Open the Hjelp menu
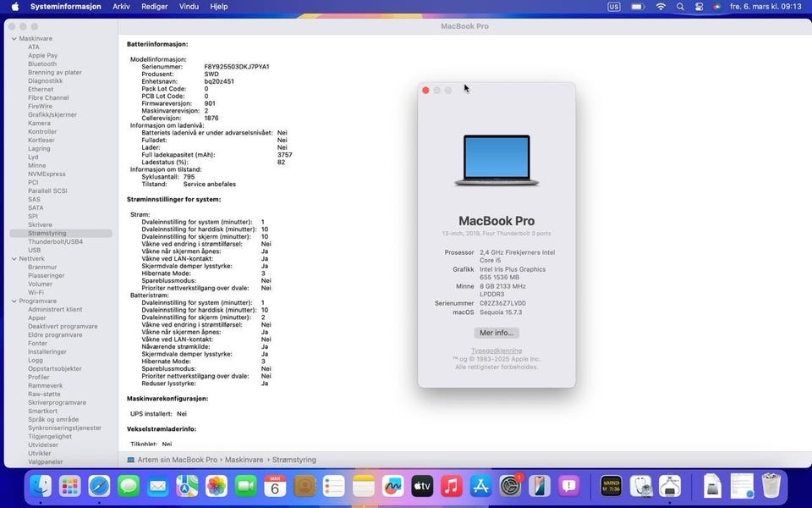 pyautogui.click(x=219, y=7)
